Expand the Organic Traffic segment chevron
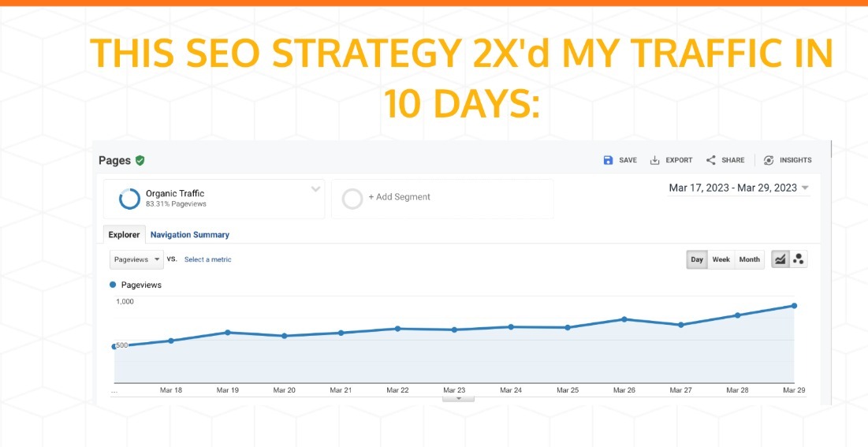This screenshot has width=868, height=447. tap(315, 189)
